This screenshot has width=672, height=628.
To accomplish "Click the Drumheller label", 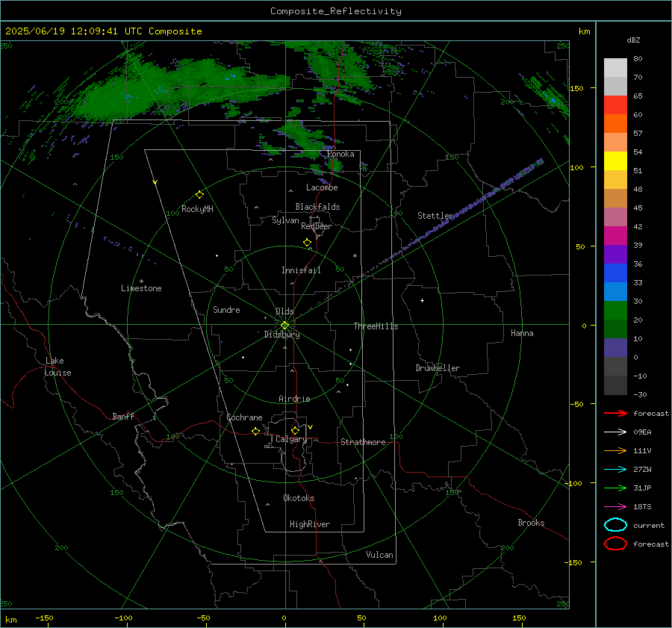I will pyautogui.click(x=438, y=368).
